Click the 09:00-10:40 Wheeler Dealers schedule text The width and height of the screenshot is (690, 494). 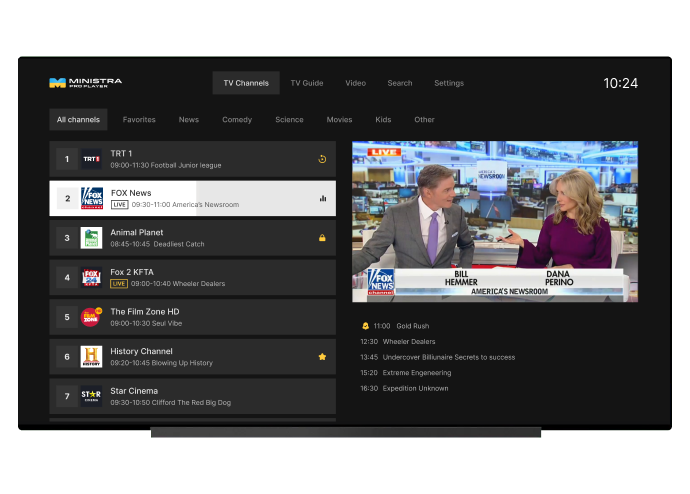coord(178,284)
